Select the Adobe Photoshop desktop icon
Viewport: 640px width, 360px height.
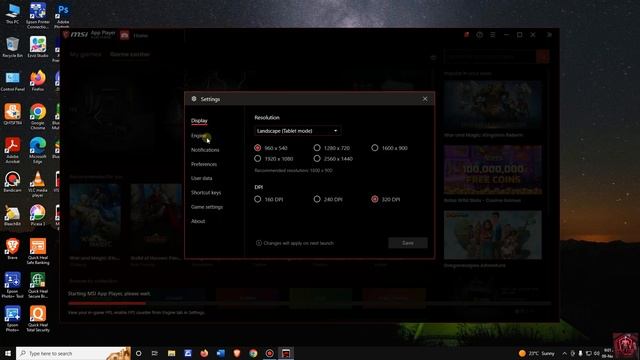click(63, 16)
